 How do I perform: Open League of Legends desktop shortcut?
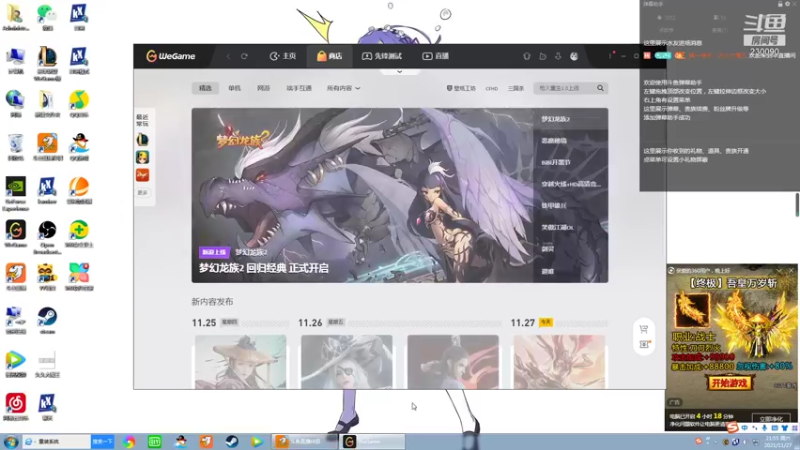[x=47, y=63]
